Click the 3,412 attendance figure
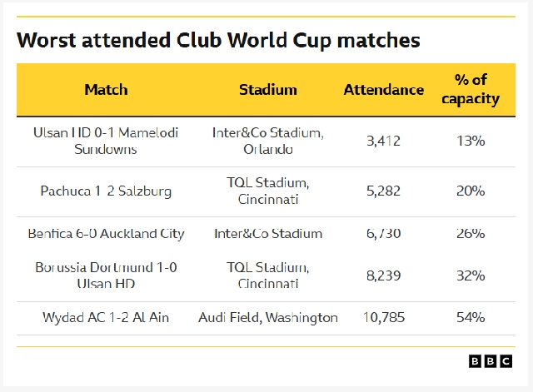 (383, 141)
